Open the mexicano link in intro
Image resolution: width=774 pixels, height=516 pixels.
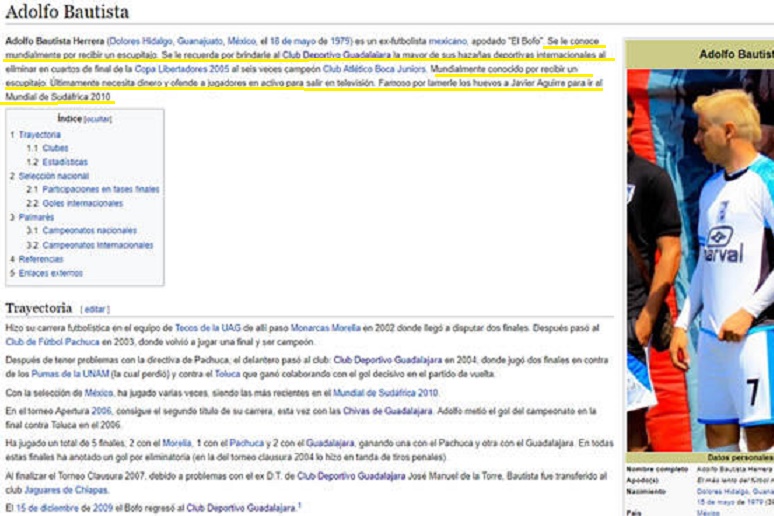pyautogui.click(x=448, y=41)
